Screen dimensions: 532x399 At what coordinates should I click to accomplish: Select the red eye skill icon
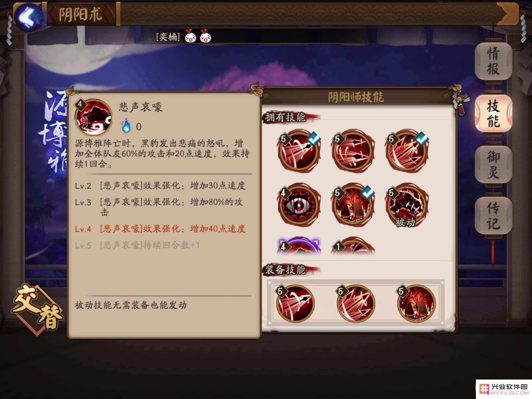tap(299, 205)
